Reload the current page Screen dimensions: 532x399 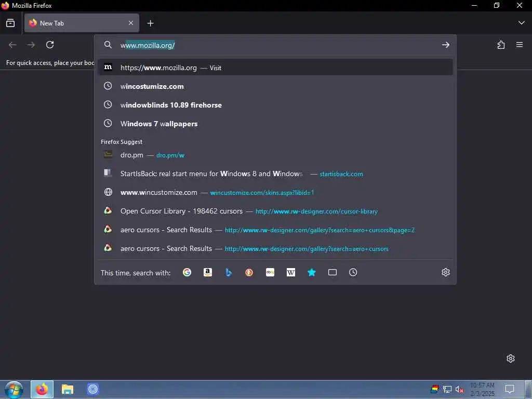click(50, 45)
